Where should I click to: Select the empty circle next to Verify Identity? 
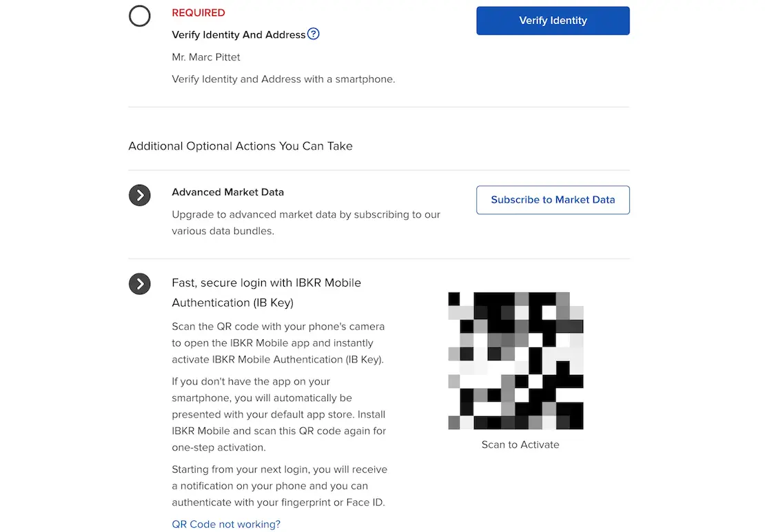coord(140,16)
